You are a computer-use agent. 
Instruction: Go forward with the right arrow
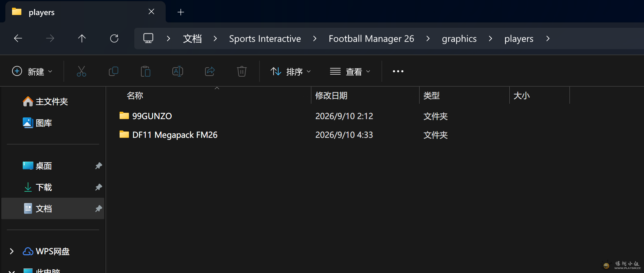pos(50,38)
